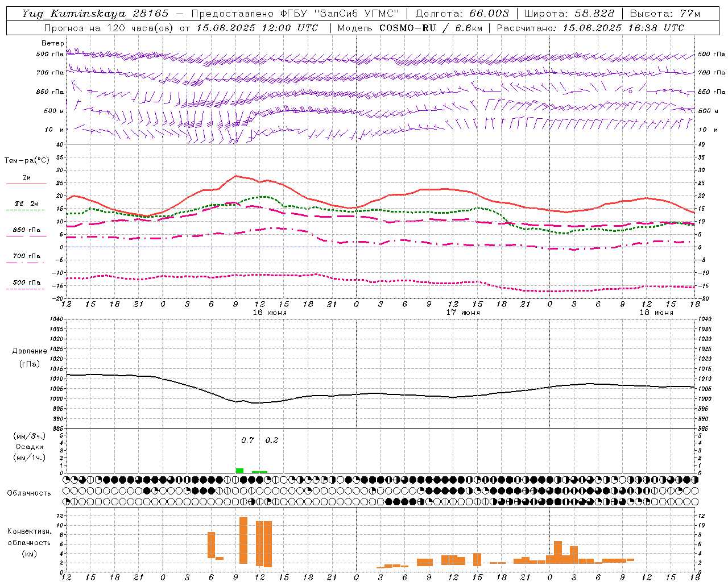728x582 pixels.
Task: Click the Конвективн. облачность label
Action: (x=29, y=537)
